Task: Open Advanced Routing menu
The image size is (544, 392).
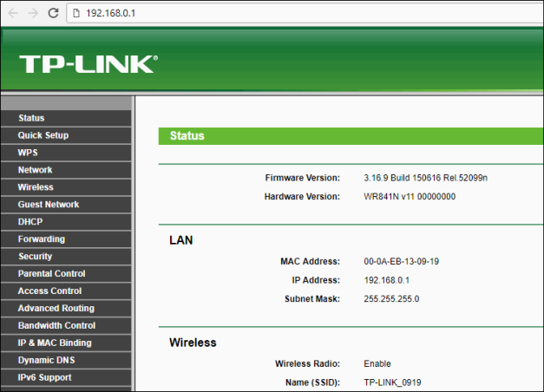Action: (x=66, y=309)
